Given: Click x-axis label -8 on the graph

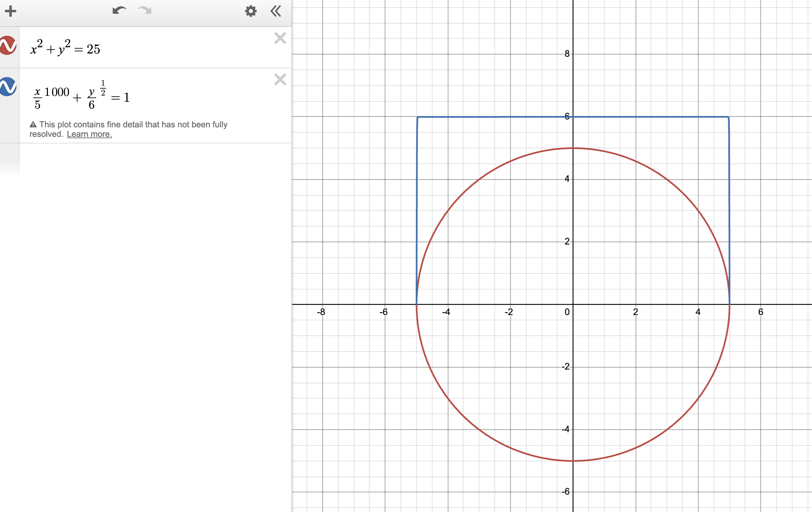Looking at the screenshot, I should 321,312.
